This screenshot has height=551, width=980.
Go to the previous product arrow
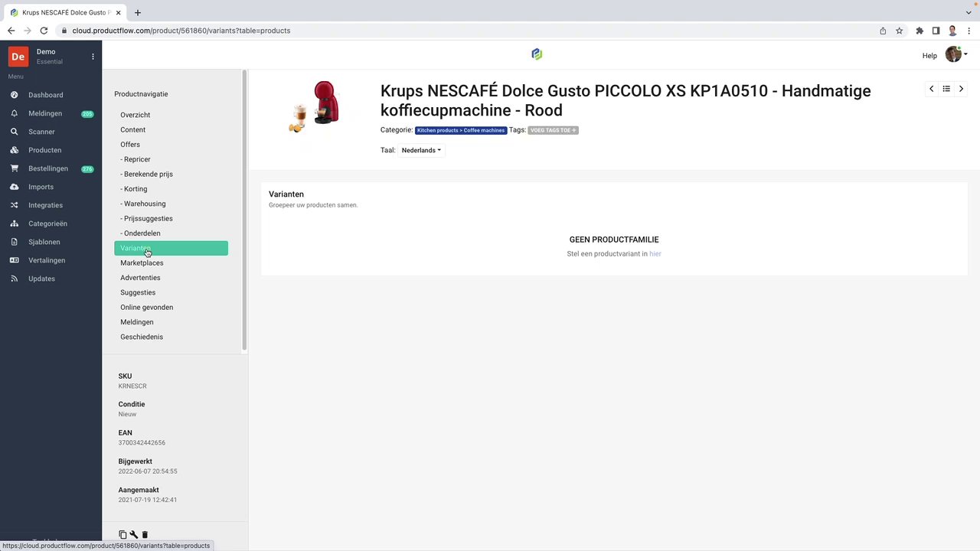tap(931, 89)
